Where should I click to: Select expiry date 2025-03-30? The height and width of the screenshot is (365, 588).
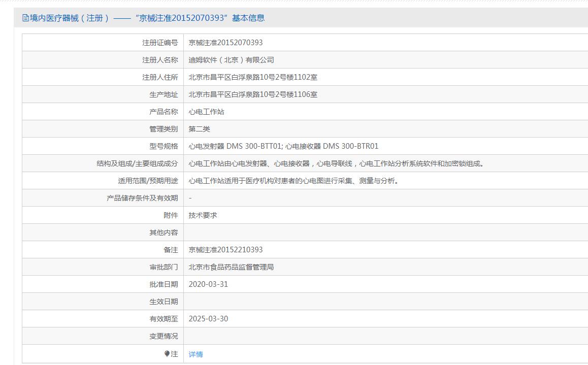pyautogui.click(x=208, y=318)
